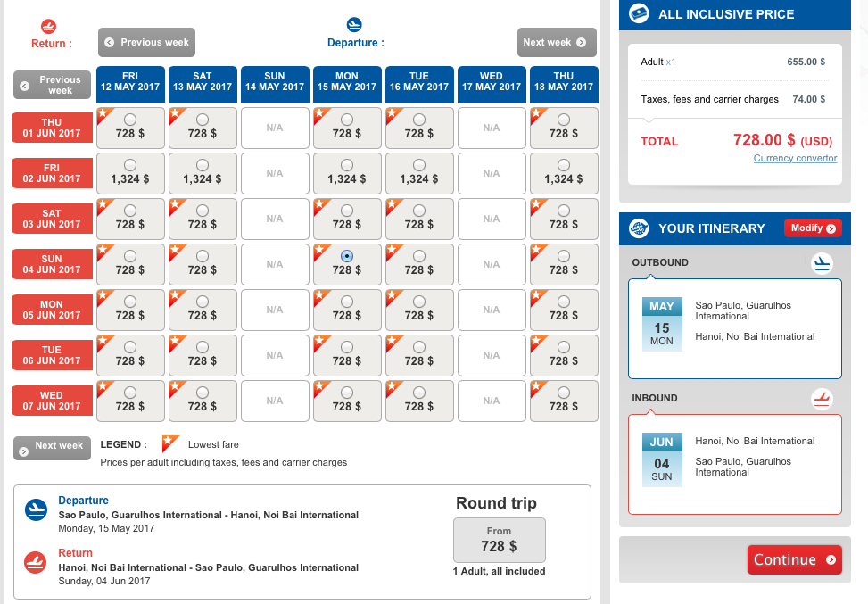The height and width of the screenshot is (604, 868).
Task: Select 1,324 $ fare for Thu 18 May, 02 Jun
Action: [563, 165]
